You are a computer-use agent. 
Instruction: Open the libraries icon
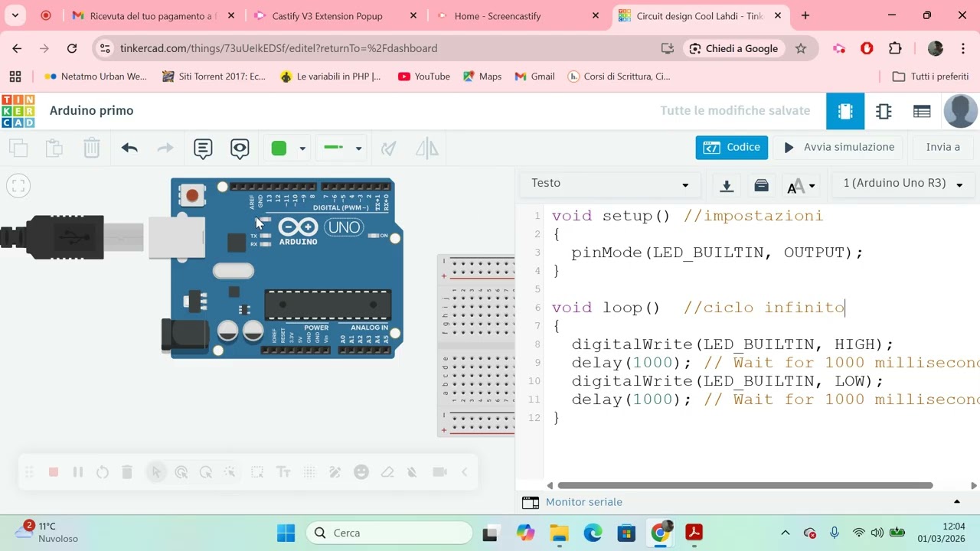(761, 185)
